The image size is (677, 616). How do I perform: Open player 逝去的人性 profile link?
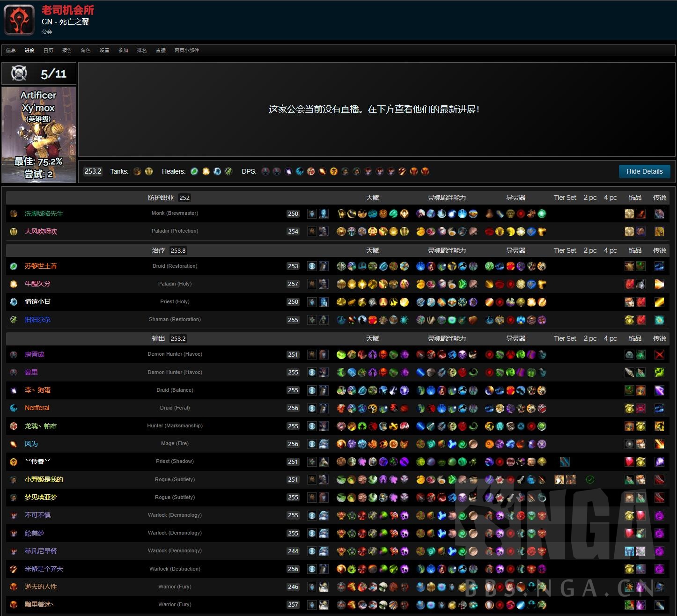[x=41, y=587]
